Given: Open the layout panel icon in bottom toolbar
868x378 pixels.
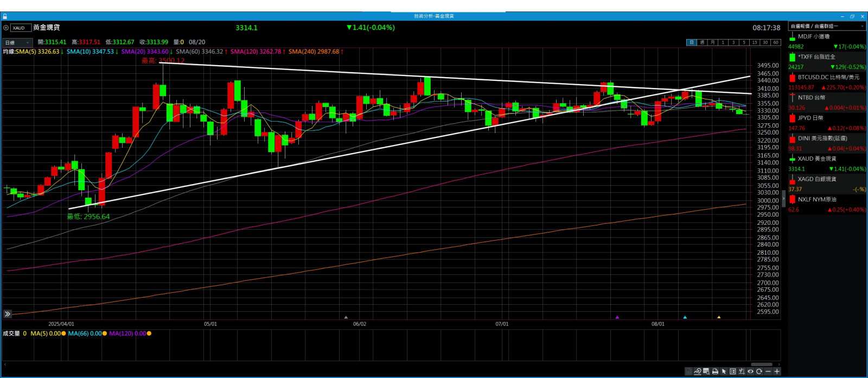Looking at the screenshot, I should (733, 371).
